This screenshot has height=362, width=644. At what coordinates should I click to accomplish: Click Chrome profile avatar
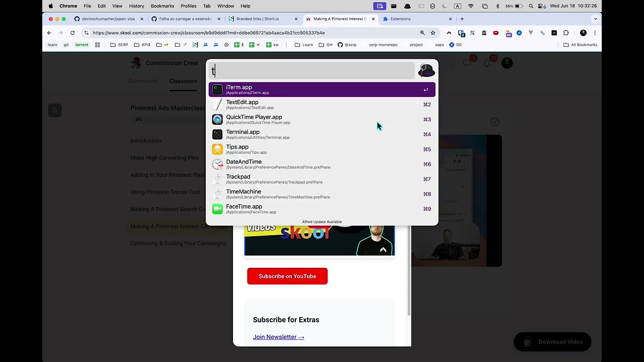(583, 33)
